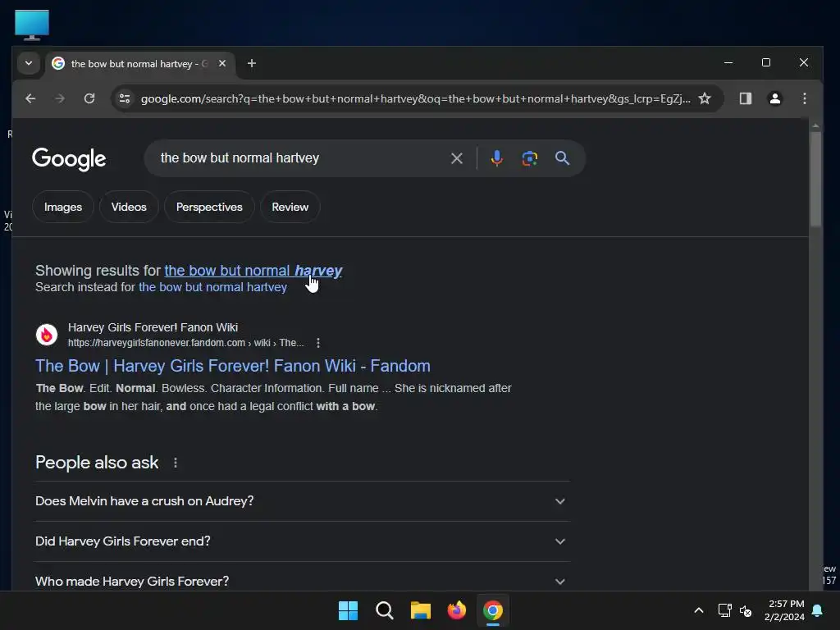Select the This PC desktop icon
Viewport: 840px width, 630px height.
click(32, 25)
